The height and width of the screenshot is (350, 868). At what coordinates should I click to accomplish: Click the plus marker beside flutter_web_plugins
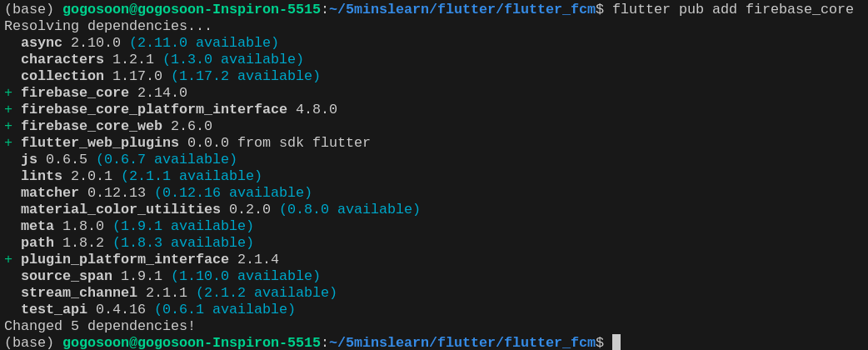(x=8, y=142)
